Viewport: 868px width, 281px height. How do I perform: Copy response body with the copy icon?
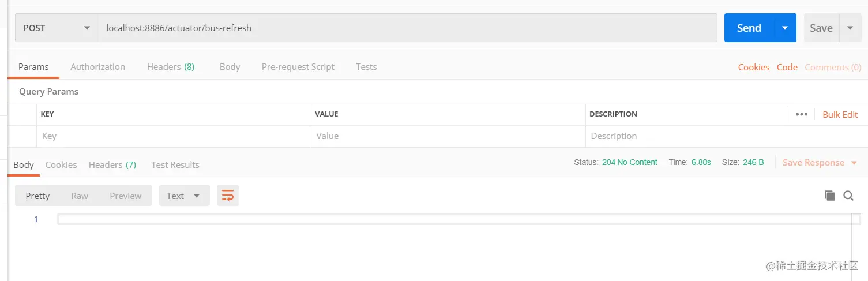click(830, 196)
